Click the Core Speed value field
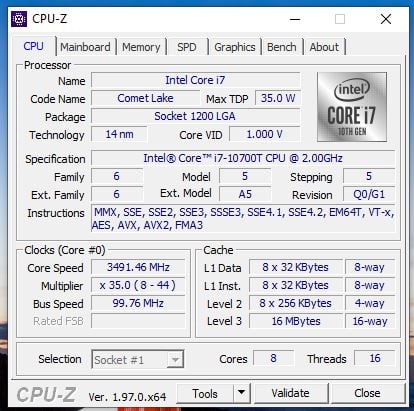This screenshot has width=414, height=411. [x=138, y=267]
